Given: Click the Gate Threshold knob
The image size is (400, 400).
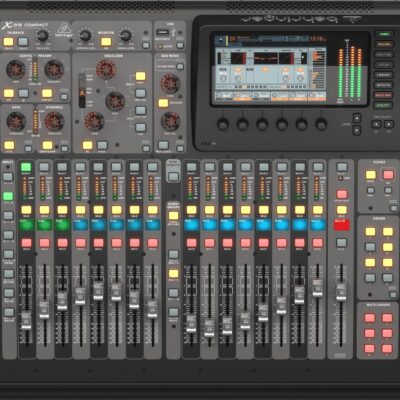Looking at the screenshot, I should (16, 121).
